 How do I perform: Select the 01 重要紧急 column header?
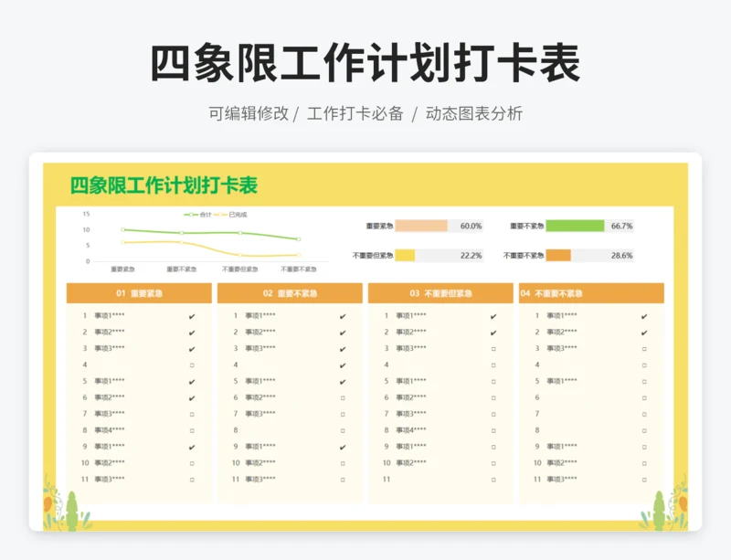[x=139, y=293]
